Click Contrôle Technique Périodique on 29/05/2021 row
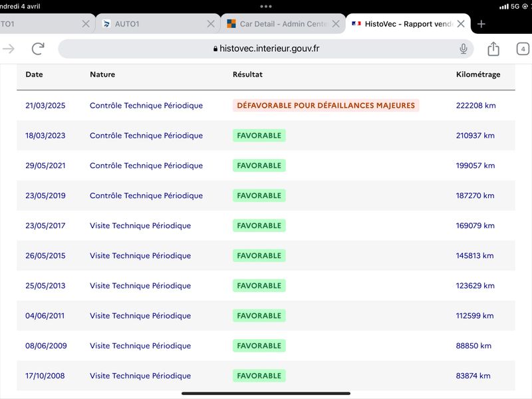The width and height of the screenshot is (532, 399). pyautogui.click(x=146, y=166)
